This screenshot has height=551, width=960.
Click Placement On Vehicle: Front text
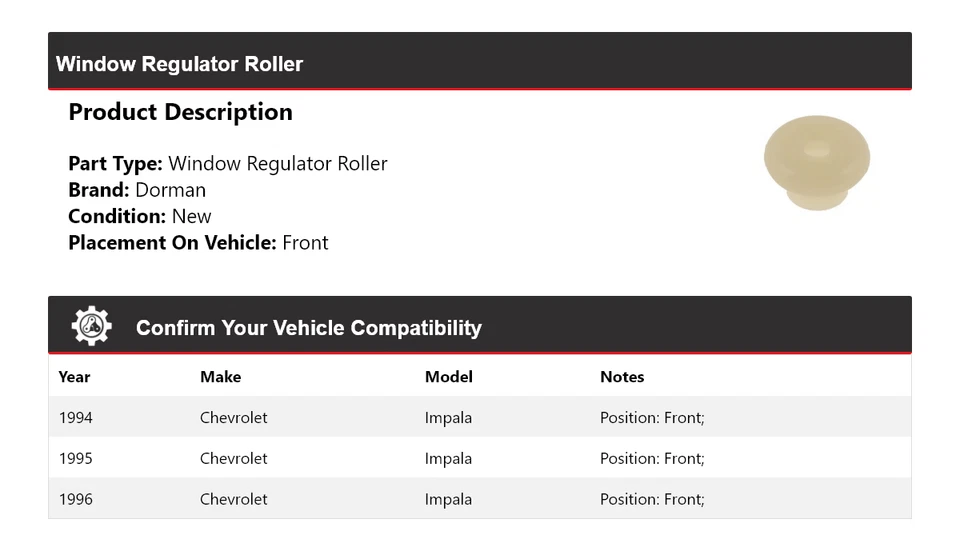pos(198,242)
